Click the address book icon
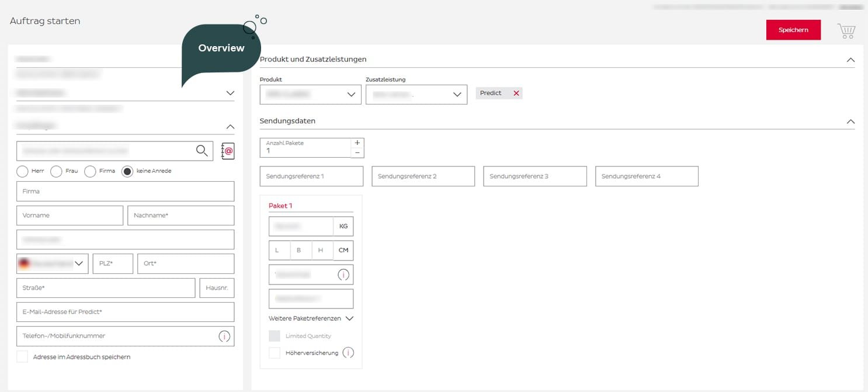Viewport: 868px width, 392px height. coord(228,151)
